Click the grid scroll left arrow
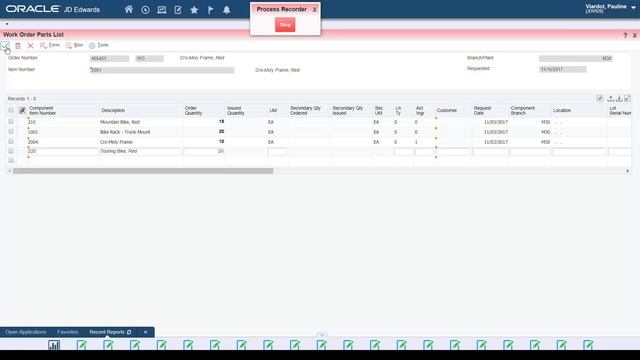This screenshot has height=360, width=640. (10, 171)
